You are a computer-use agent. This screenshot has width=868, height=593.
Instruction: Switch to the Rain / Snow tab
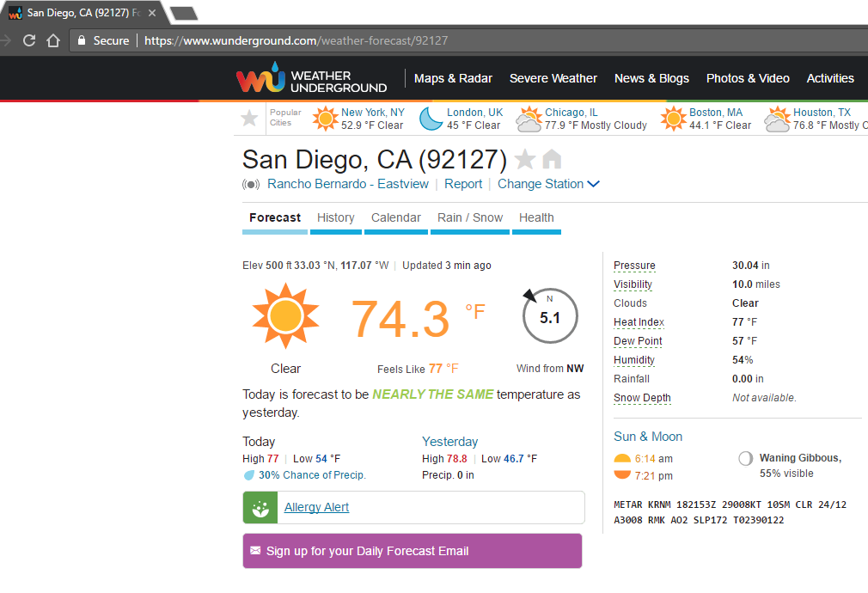469,218
